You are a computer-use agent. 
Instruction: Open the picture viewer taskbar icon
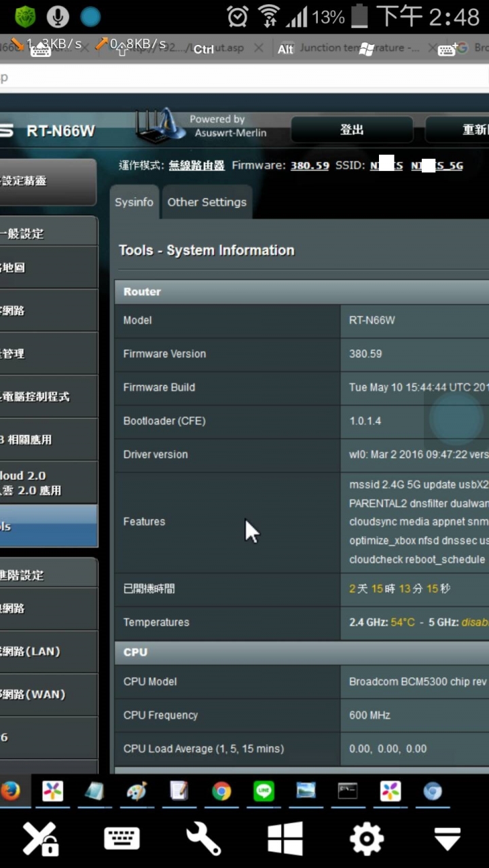[306, 791]
